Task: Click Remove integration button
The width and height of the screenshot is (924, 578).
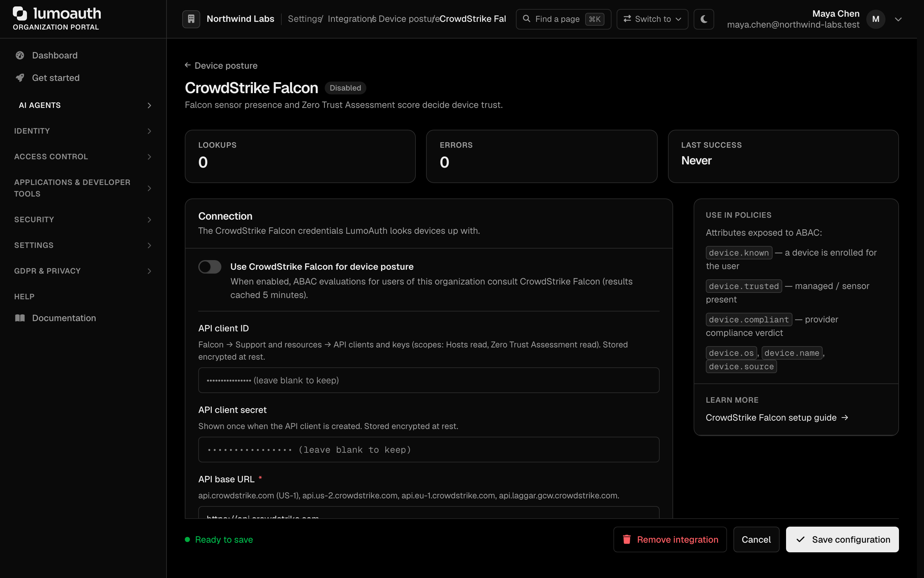Action: [x=670, y=539]
